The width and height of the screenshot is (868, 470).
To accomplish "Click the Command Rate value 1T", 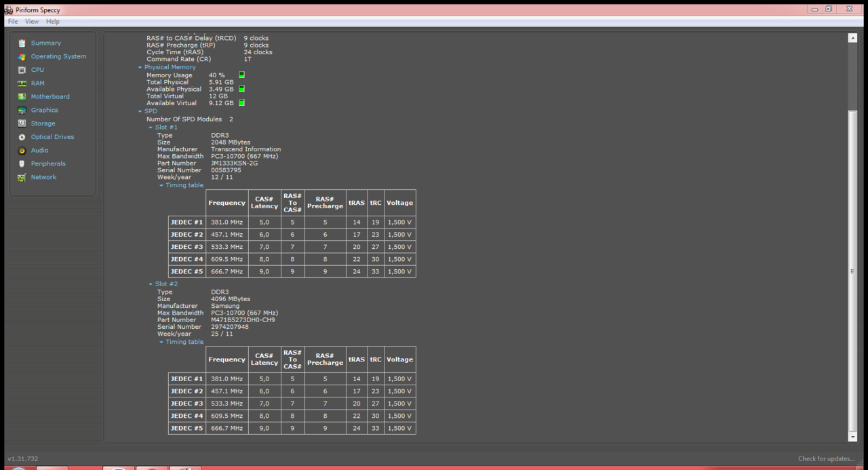I will 248,59.
